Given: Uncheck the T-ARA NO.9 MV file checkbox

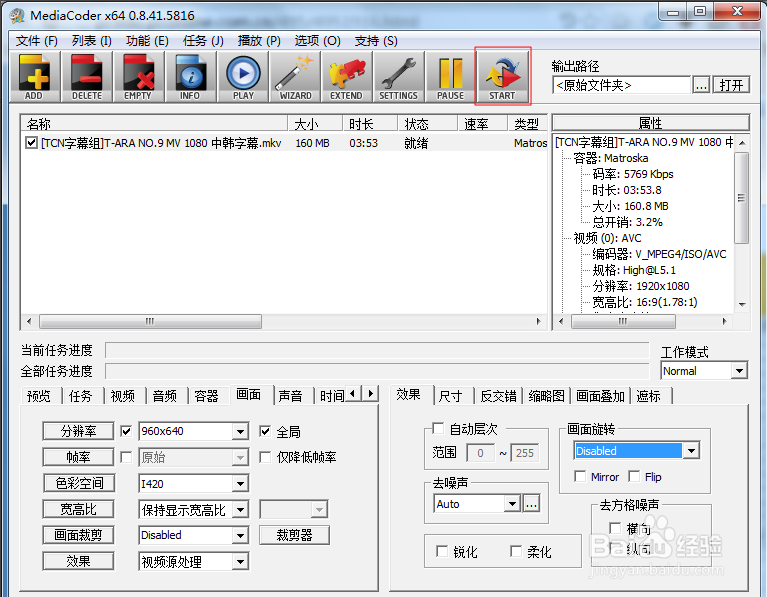Looking at the screenshot, I should [32, 143].
